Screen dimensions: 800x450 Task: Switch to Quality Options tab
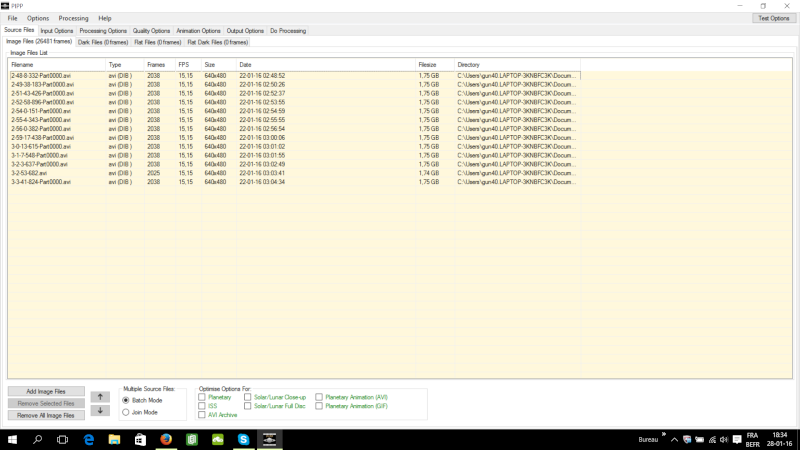pyautogui.click(x=152, y=31)
